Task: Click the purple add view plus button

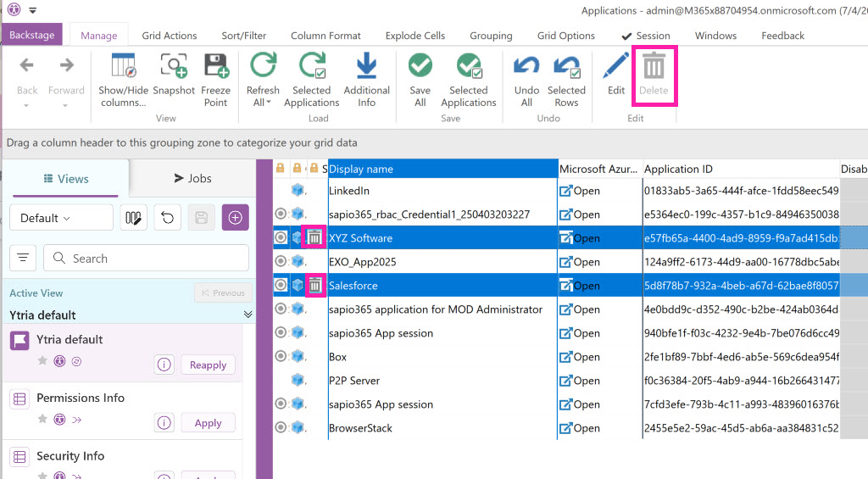Action: point(235,218)
